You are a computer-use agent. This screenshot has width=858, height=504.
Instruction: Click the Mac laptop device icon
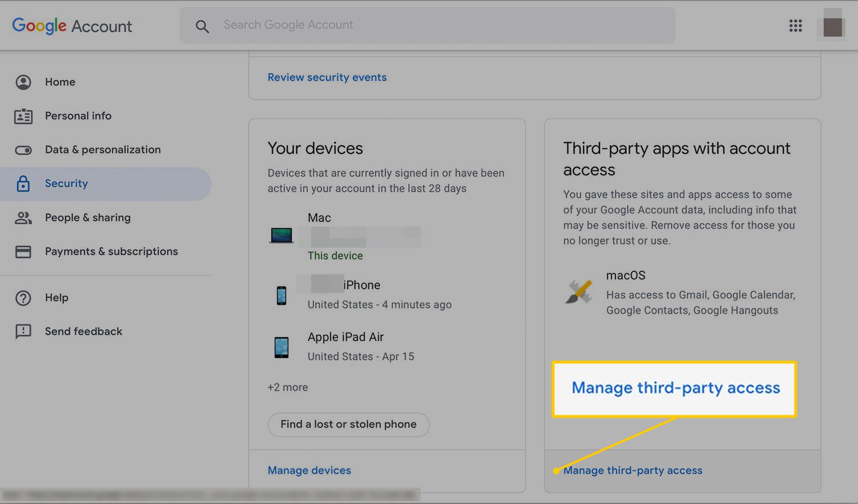(281, 235)
